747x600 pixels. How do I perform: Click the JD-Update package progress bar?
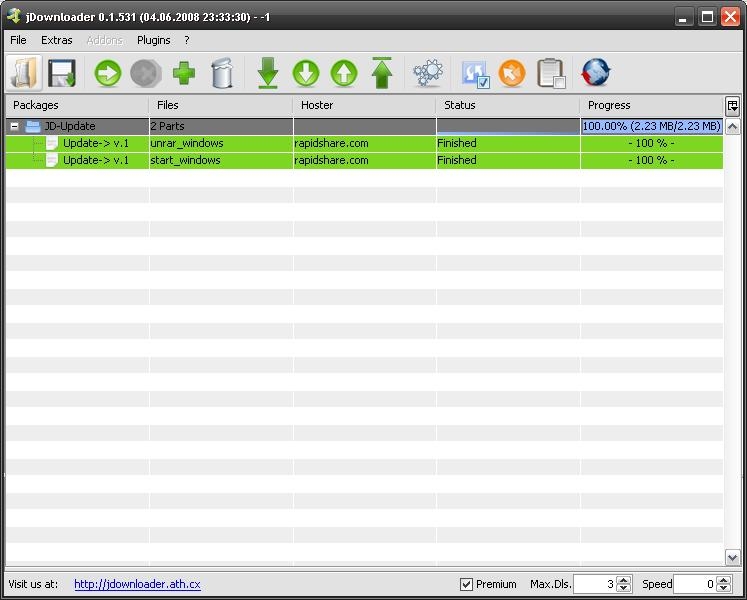652,126
